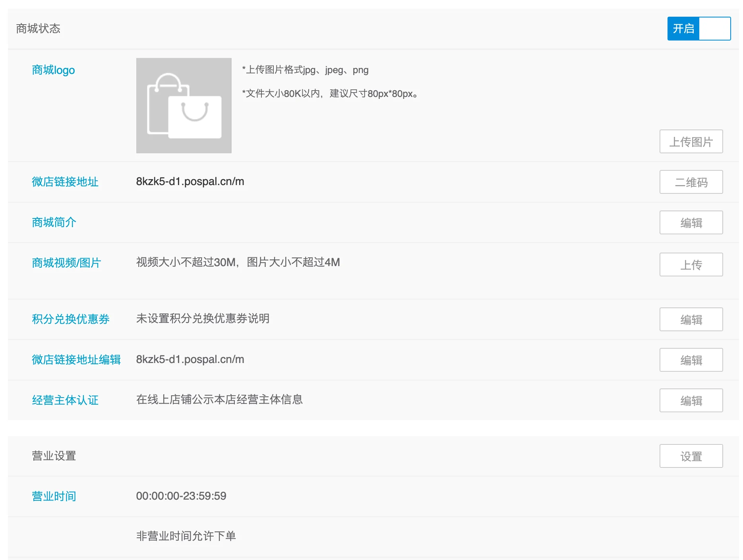Select the 经营主体认证 label
Screen dimensions: 743x560
tap(65, 400)
